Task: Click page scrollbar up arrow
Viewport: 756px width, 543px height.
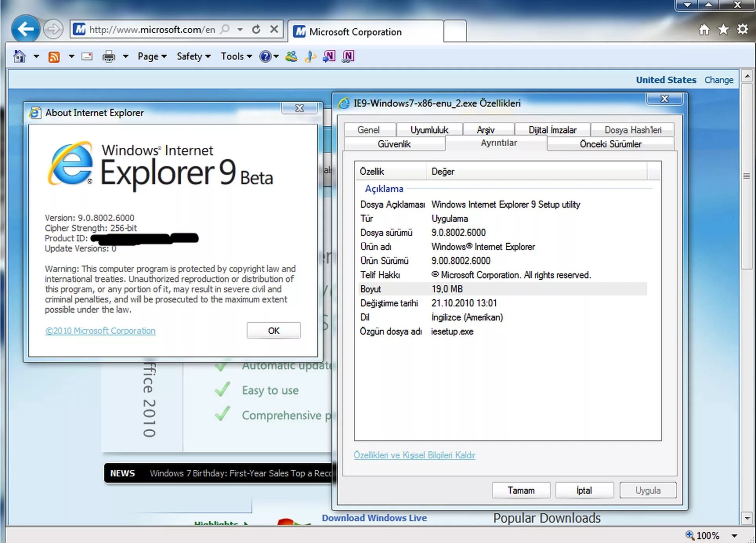Action: [x=747, y=76]
